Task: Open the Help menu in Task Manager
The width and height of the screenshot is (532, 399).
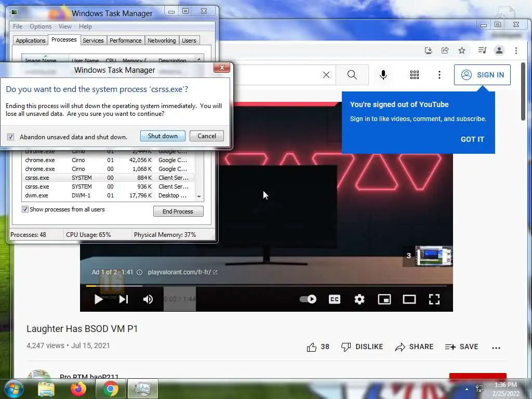Action: (x=85, y=26)
